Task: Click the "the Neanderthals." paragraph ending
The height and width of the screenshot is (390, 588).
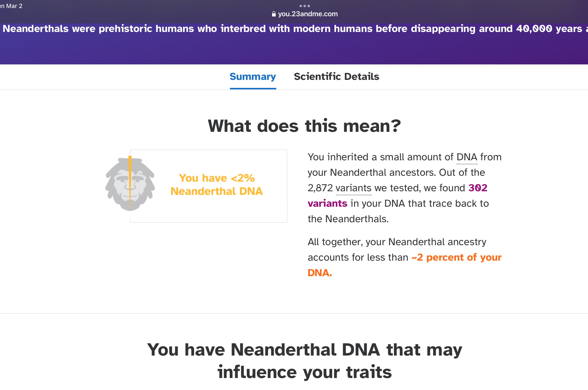Action: pyautogui.click(x=348, y=219)
